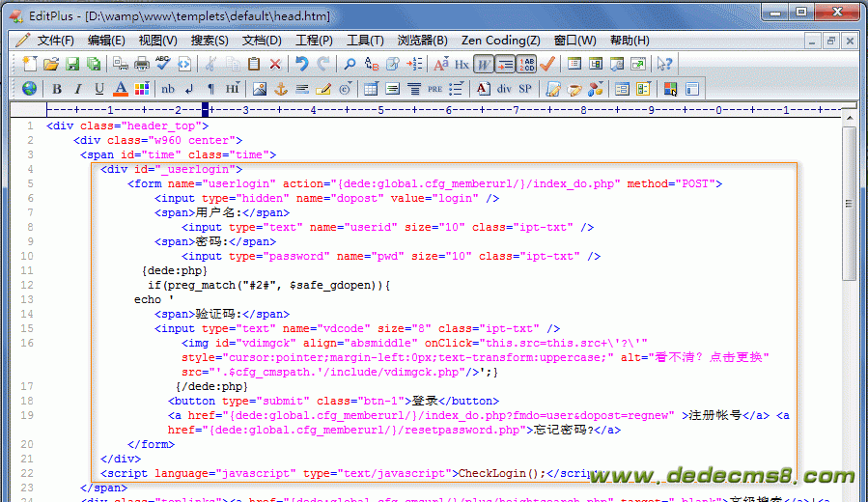
Task: Click the red X delete icon
Action: (x=275, y=65)
